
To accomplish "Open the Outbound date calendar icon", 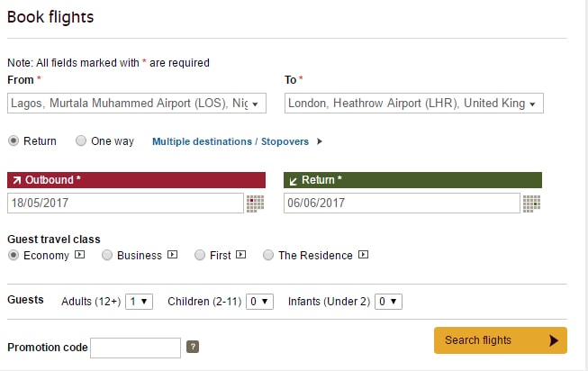I will click(x=255, y=204).
